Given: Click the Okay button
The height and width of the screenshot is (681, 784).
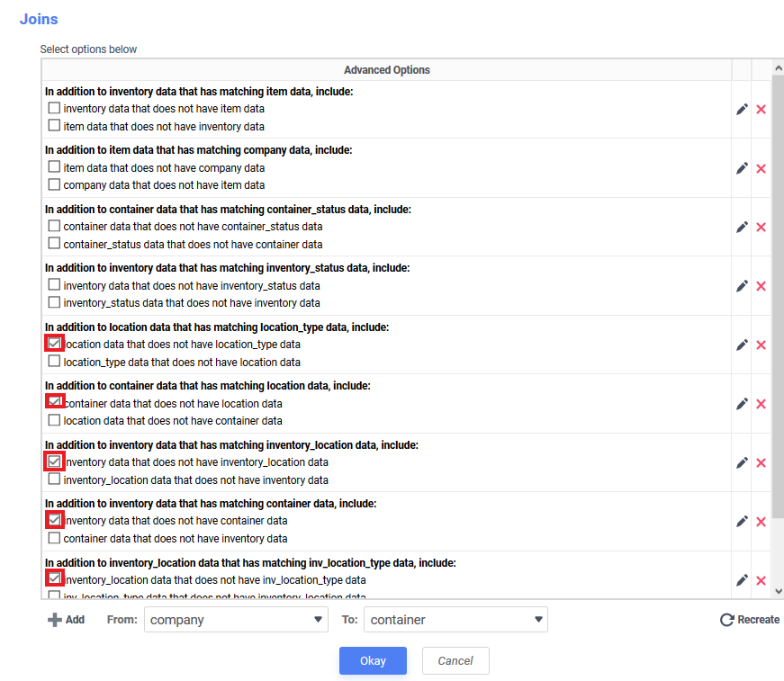Looking at the screenshot, I should [x=373, y=661].
